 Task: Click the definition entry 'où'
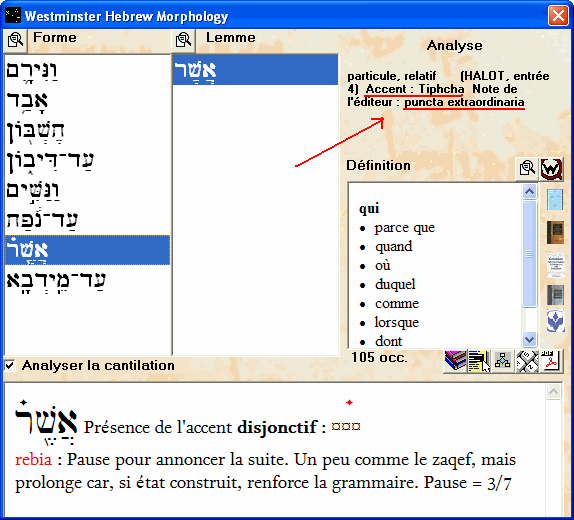point(383,265)
